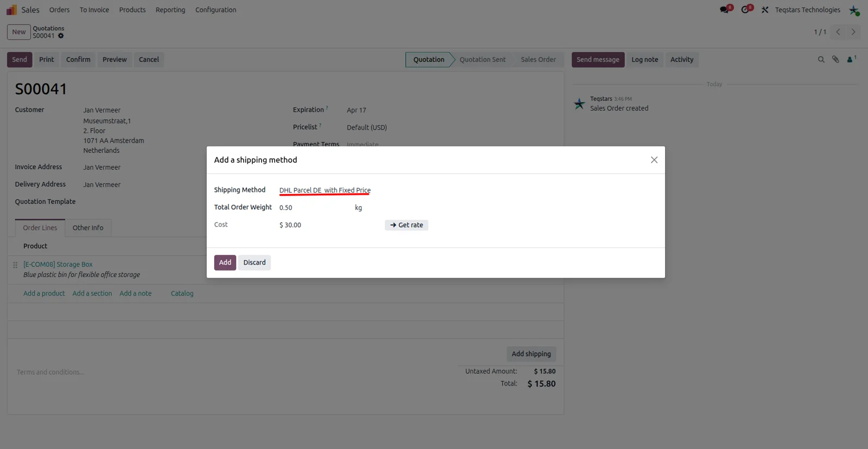
Task: Create a New quotation
Action: point(19,32)
